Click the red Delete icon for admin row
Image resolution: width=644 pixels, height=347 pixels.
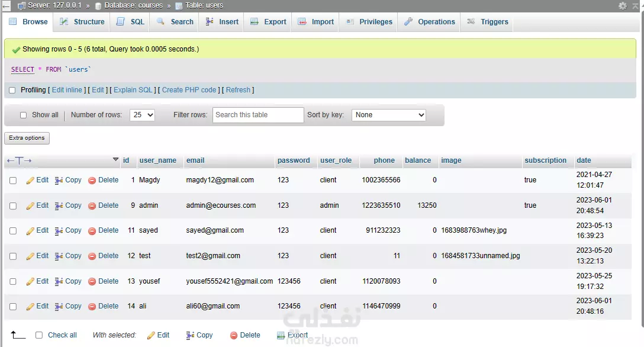92,206
